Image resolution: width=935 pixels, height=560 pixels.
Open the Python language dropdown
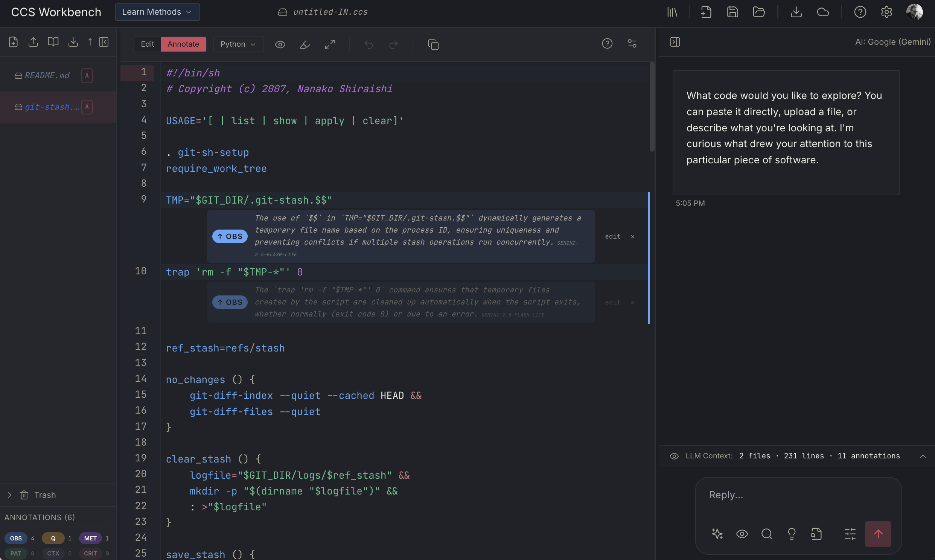238,44
